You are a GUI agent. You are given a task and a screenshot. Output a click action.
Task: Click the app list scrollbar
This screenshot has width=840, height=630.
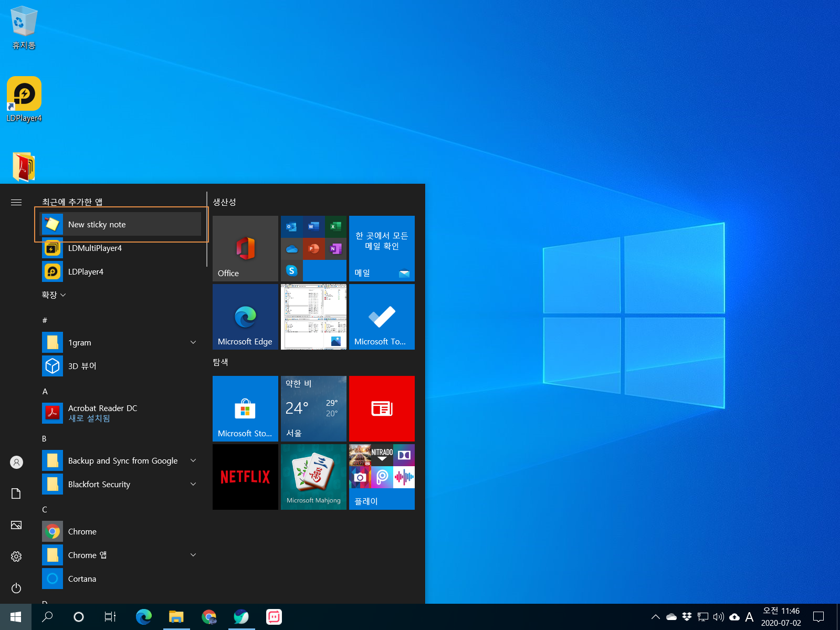click(x=207, y=229)
